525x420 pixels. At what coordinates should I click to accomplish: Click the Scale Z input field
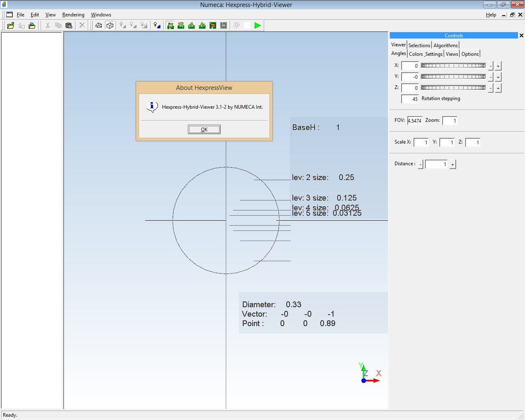pyautogui.click(x=473, y=142)
